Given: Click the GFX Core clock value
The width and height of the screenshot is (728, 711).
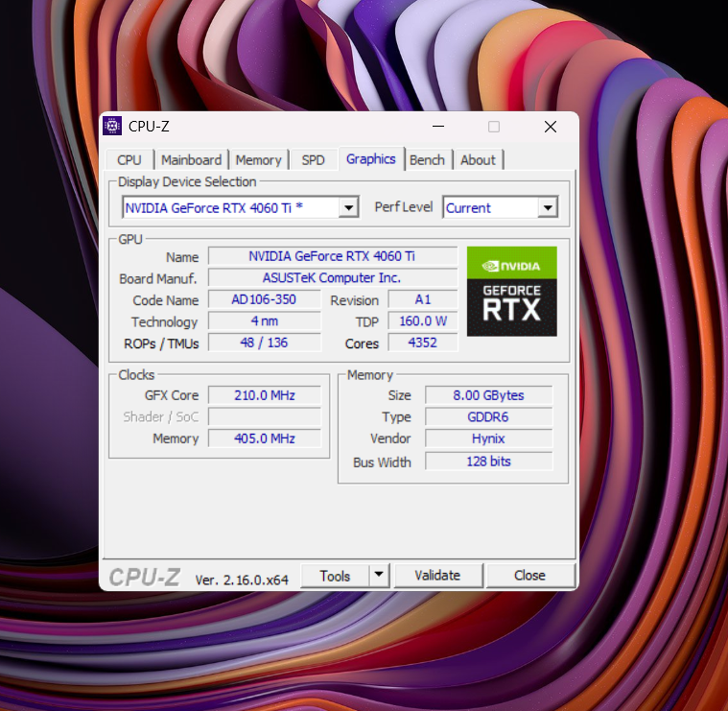Looking at the screenshot, I should 265,395.
